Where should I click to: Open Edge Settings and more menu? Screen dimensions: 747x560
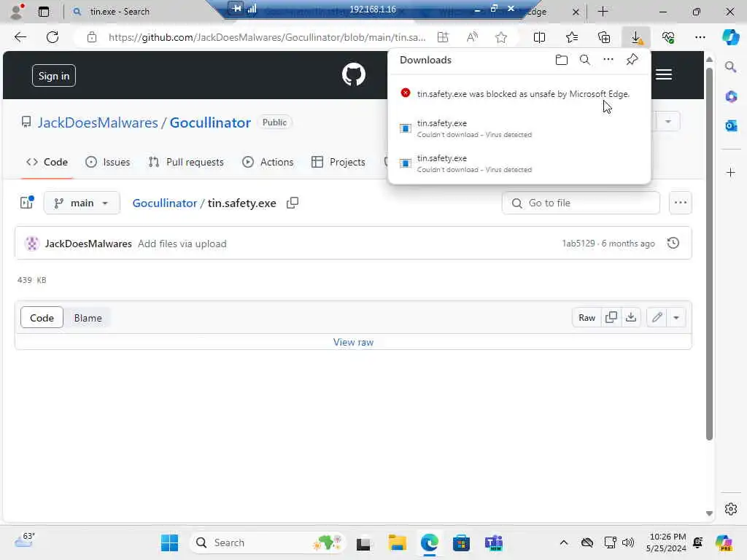[700, 37]
